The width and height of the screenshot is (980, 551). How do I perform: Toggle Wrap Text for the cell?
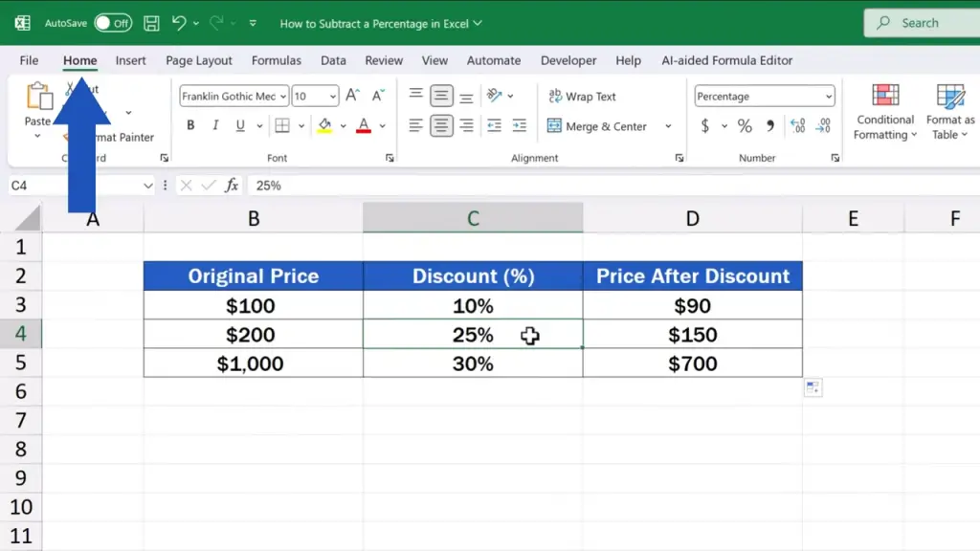pyautogui.click(x=582, y=97)
